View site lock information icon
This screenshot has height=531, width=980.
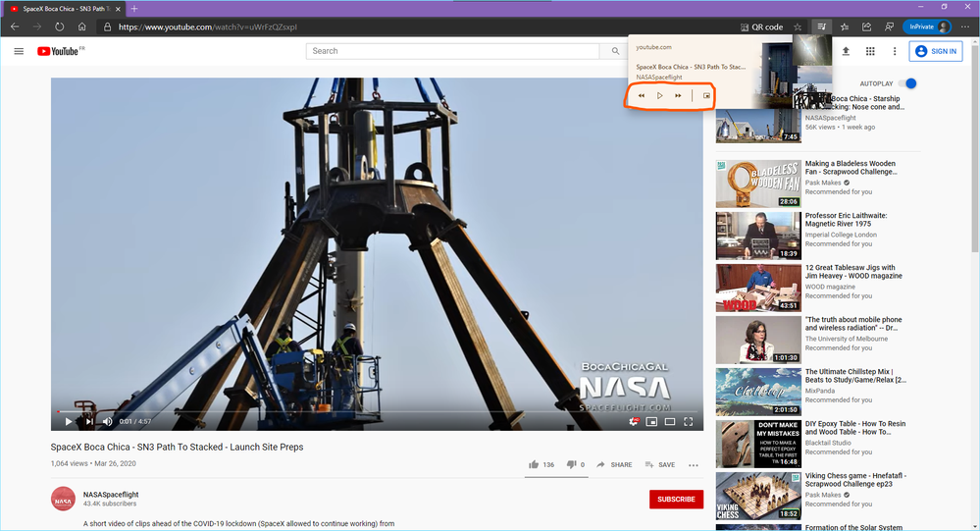(107, 27)
